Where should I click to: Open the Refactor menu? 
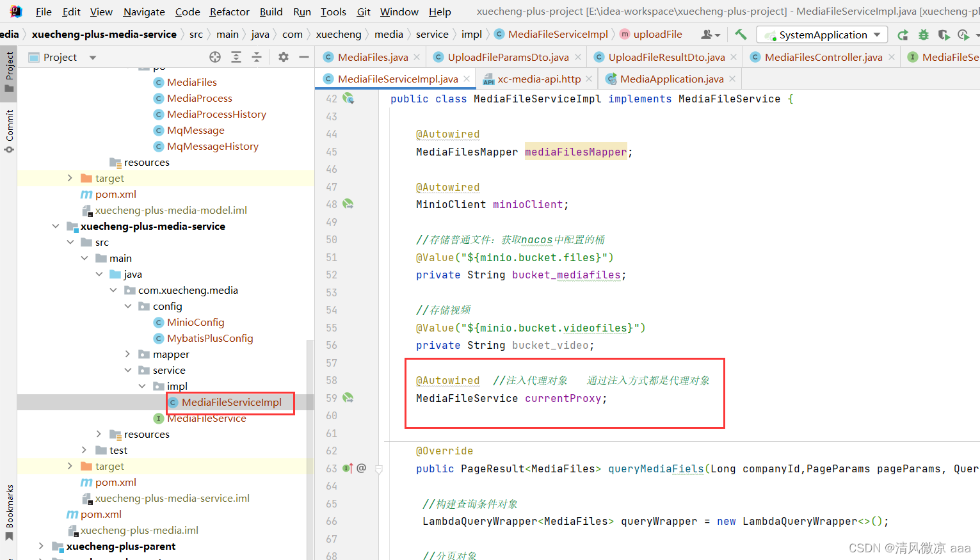point(229,12)
